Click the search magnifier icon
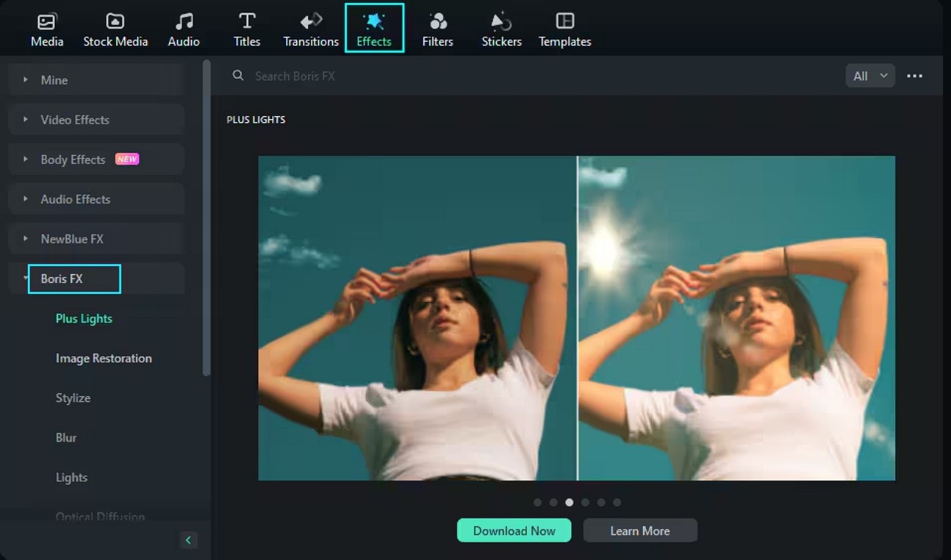The image size is (951, 560). point(238,75)
